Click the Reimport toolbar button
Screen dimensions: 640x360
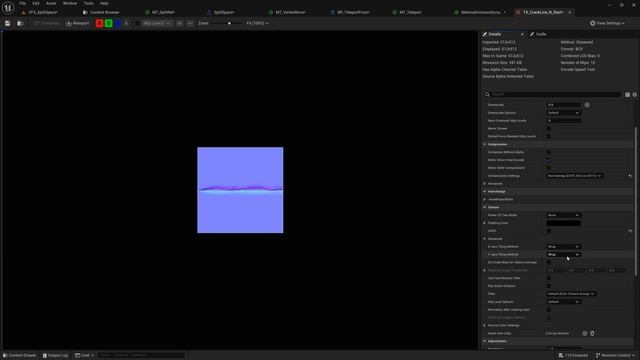pos(77,23)
